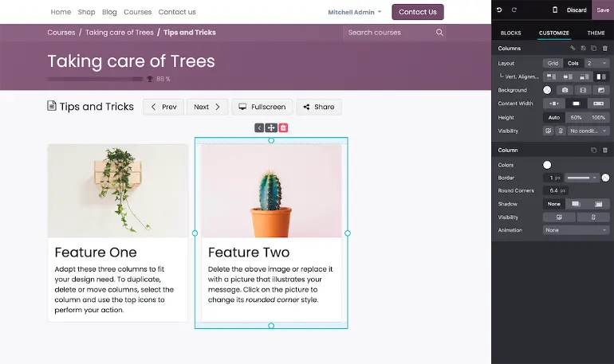Duplicate the Column using its copy icon
Screen dimensions: 614x364
pyautogui.click(x=593, y=150)
